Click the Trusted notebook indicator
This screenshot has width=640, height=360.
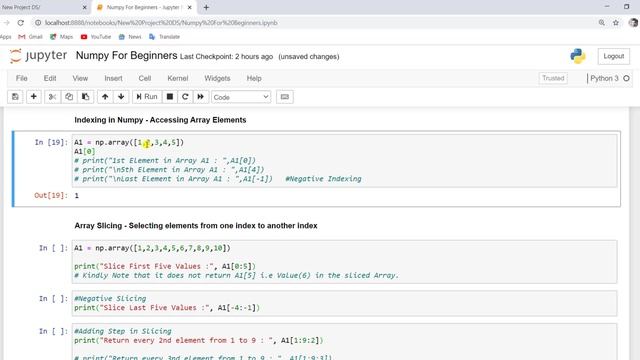coord(553,78)
